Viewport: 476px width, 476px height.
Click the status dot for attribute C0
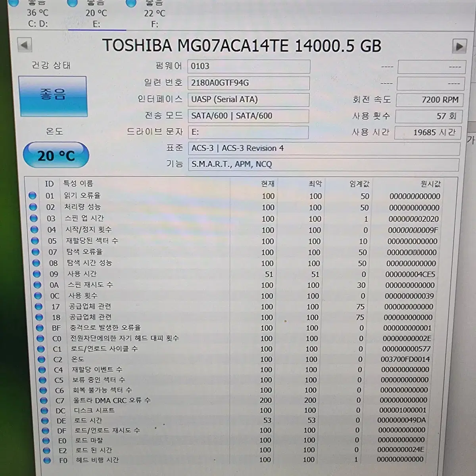[40, 338]
